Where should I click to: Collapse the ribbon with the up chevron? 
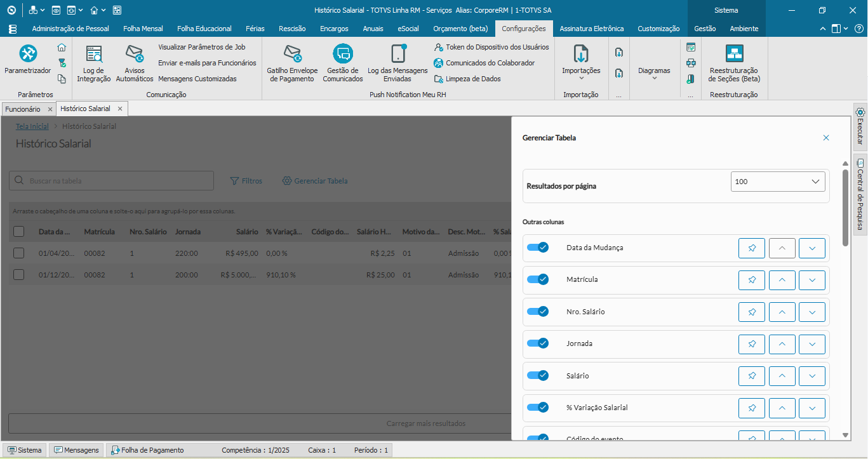click(x=824, y=29)
